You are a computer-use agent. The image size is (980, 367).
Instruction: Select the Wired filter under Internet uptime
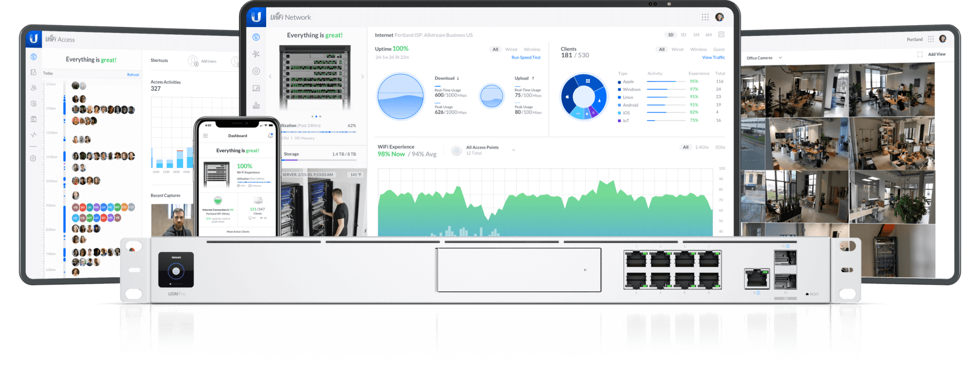tap(511, 50)
